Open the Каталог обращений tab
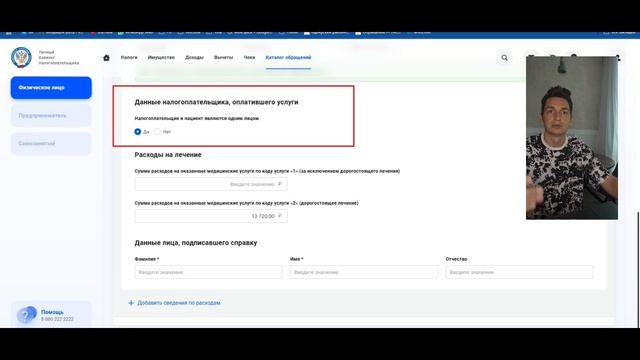This screenshot has width=640, height=360. point(288,58)
